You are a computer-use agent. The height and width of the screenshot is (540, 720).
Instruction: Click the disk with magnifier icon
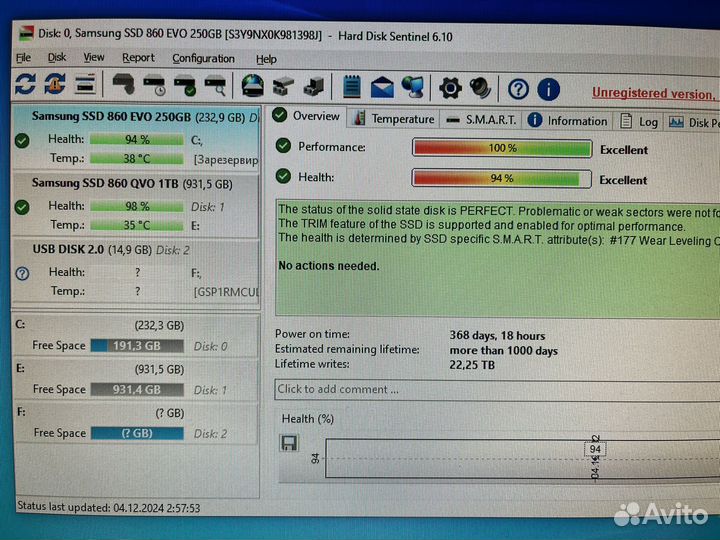tap(215, 86)
